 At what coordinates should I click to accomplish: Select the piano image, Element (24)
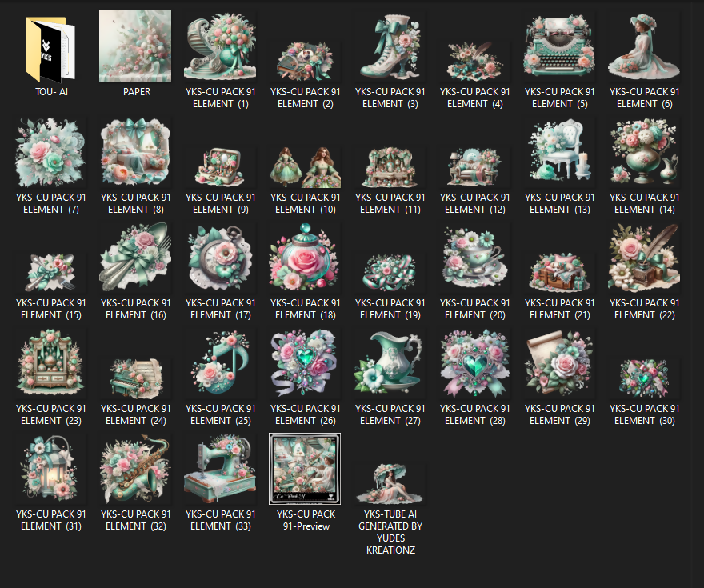coord(135,378)
